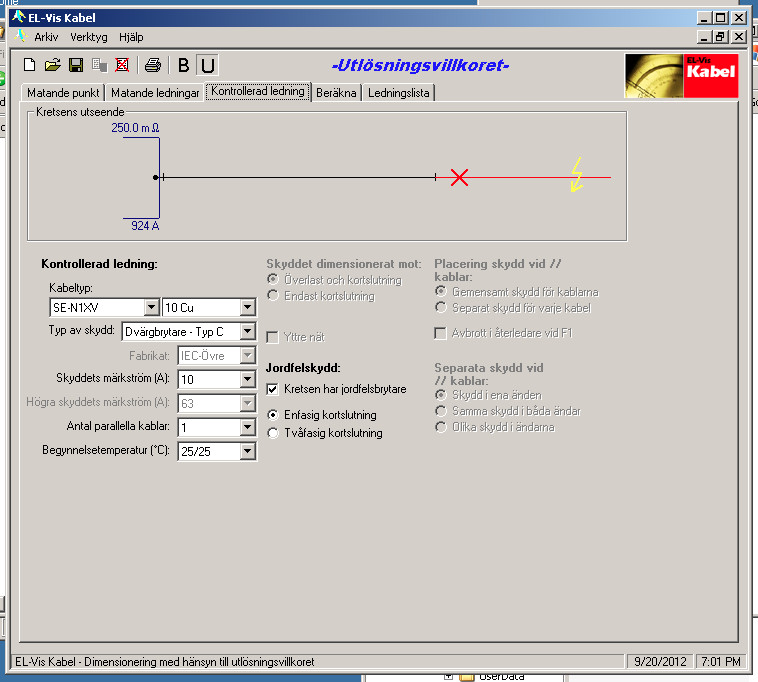Switch to the Matande punkt tab
The width and height of the screenshot is (758, 682).
coord(63,92)
